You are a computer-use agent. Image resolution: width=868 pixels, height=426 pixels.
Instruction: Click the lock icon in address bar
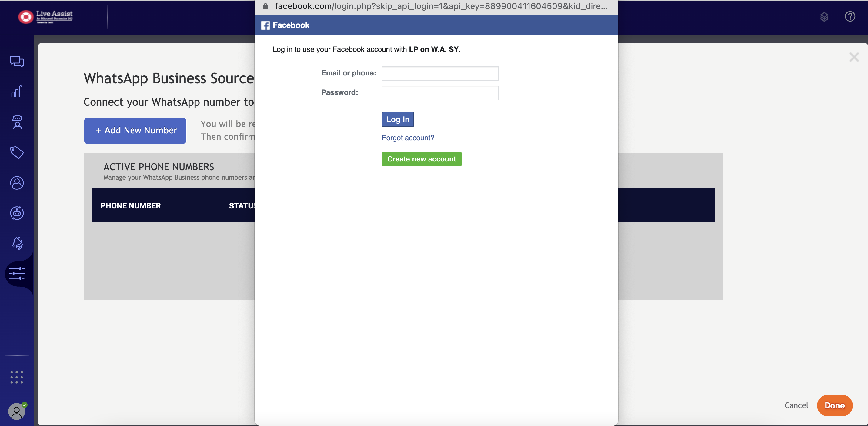265,6
